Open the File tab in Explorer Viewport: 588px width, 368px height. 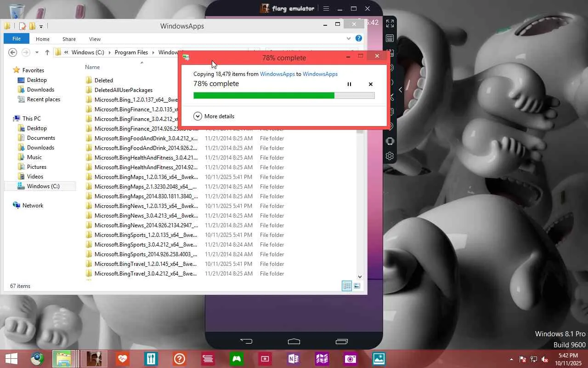[x=17, y=39]
